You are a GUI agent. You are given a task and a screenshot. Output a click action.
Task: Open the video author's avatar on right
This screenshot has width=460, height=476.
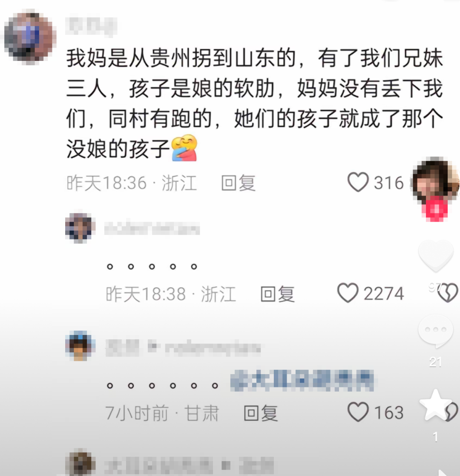pos(435,182)
